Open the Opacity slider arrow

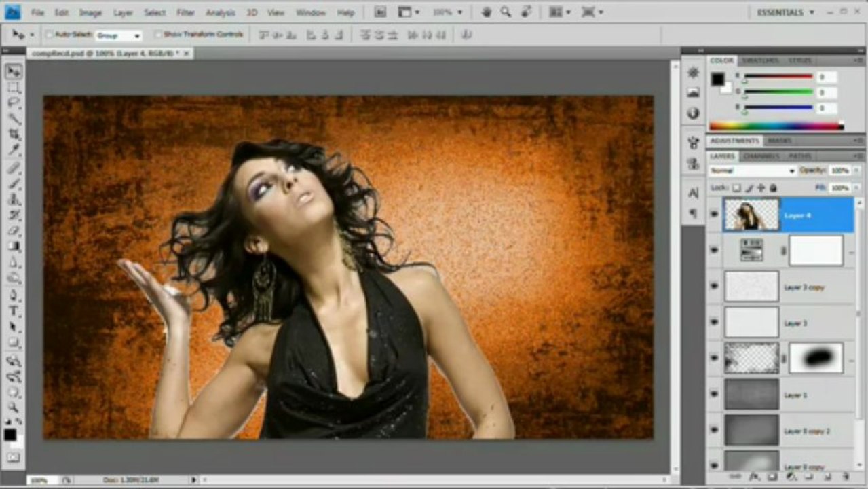tap(856, 170)
